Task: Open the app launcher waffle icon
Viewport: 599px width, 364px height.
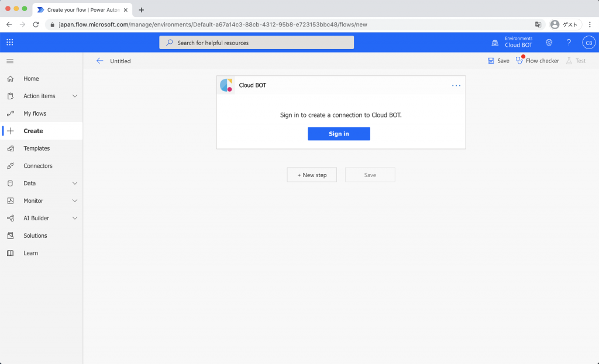Action: [10, 42]
